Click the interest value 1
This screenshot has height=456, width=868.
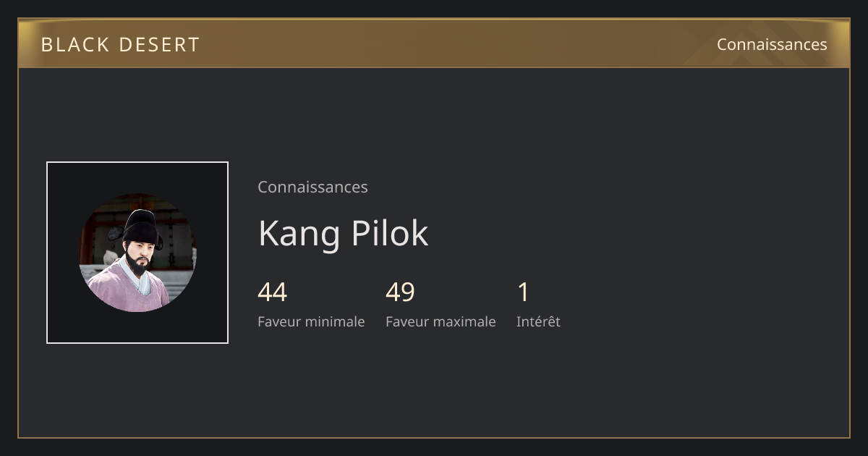point(523,292)
